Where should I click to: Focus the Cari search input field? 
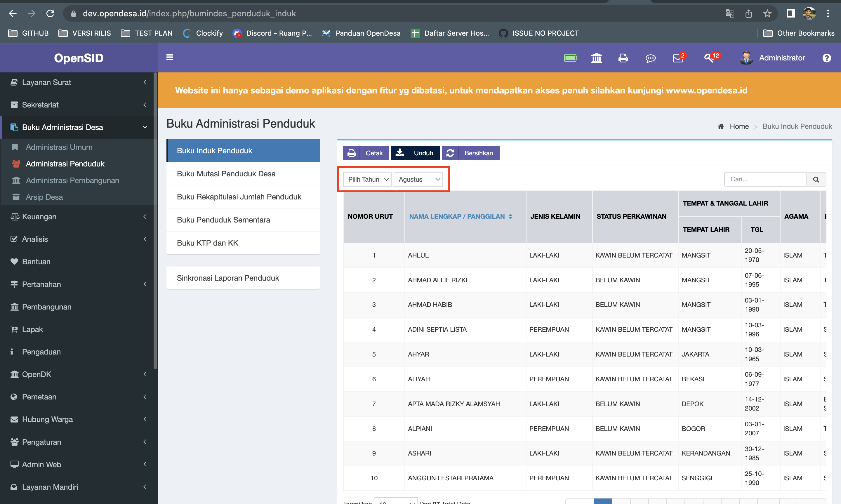pos(765,179)
